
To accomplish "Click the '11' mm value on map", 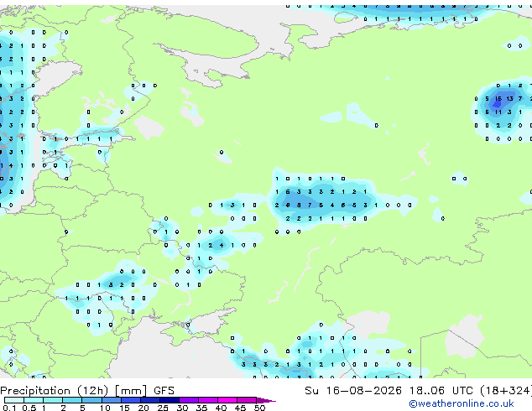I will [498, 112].
